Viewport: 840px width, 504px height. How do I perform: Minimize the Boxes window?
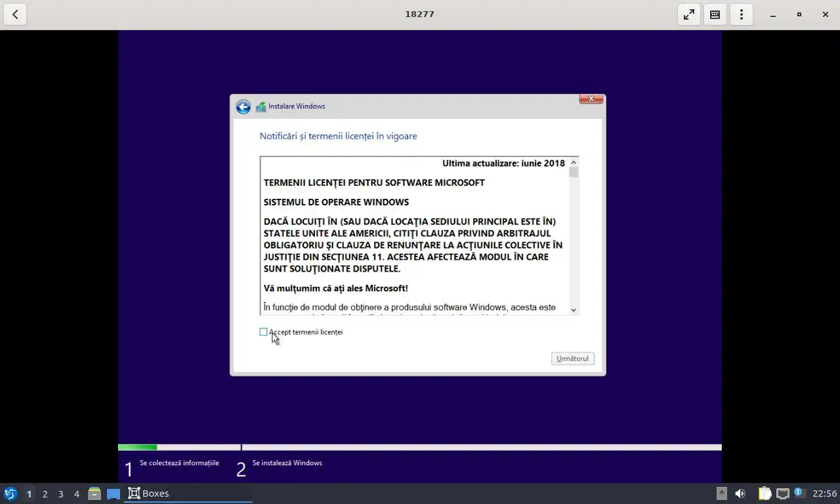pyautogui.click(x=773, y=14)
